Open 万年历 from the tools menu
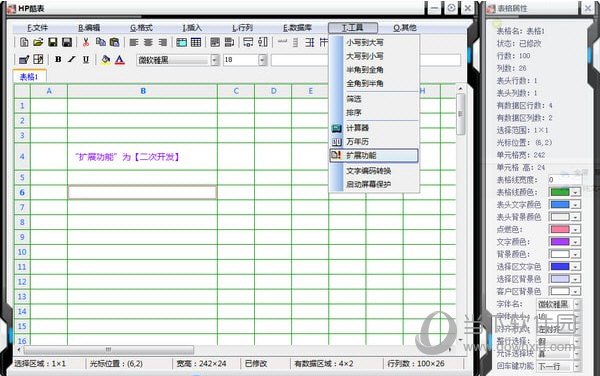The width and height of the screenshot is (600, 376). (357, 142)
